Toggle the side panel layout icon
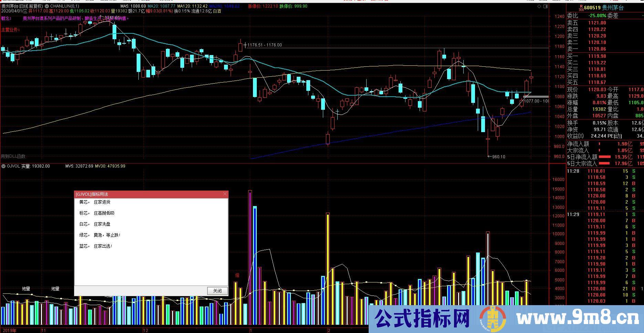 545,7
